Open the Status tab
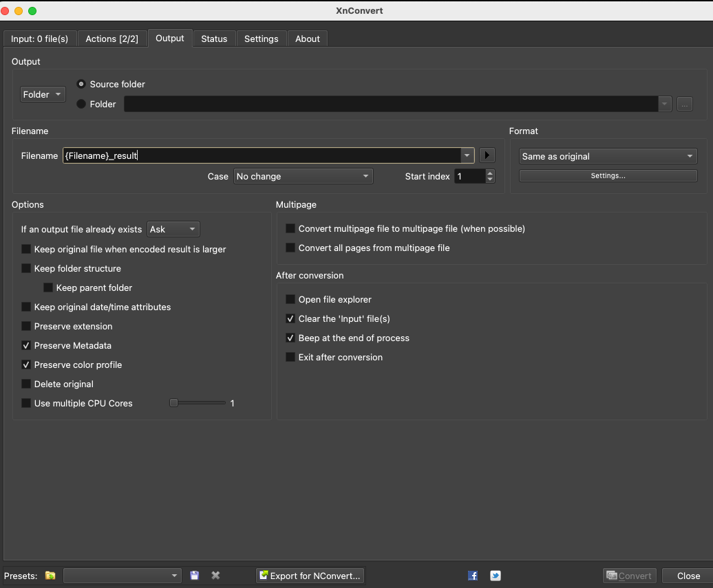This screenshot has height=588, width=713. click(x=214, y=39)
